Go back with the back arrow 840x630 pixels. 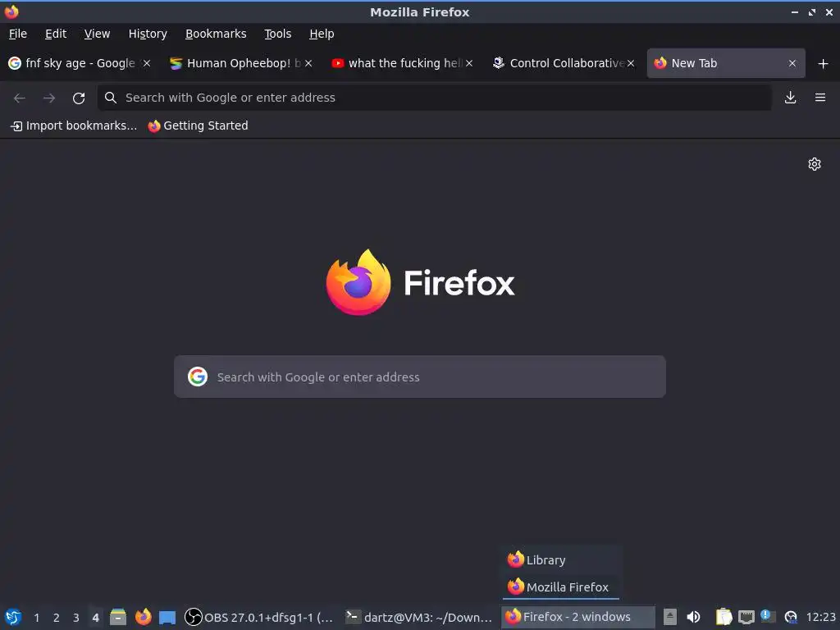point(20,98)
